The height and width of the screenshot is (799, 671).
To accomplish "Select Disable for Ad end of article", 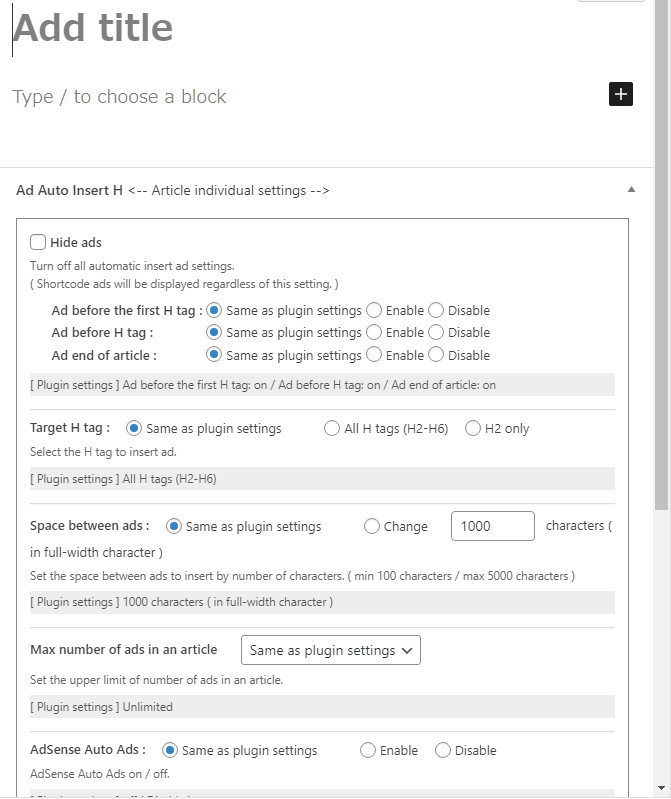I will 436,355.
